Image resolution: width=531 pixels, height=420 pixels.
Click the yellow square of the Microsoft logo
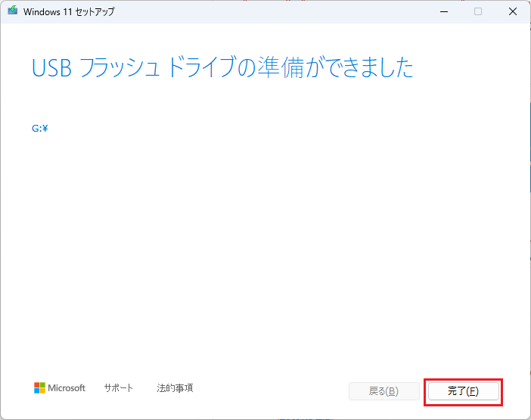(x=43, y=391)
